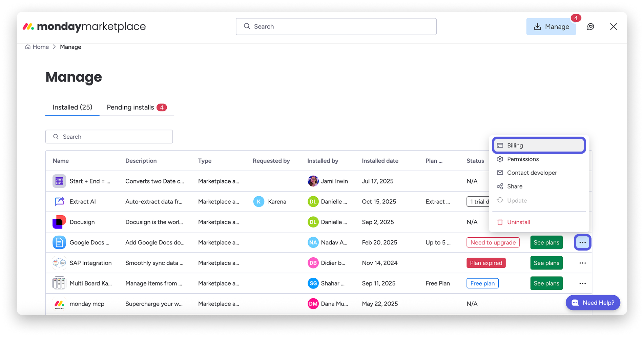Click the Installed by column header
This screenshot has width=644, height=337.
pyautogui.click(x=323, y=161)
